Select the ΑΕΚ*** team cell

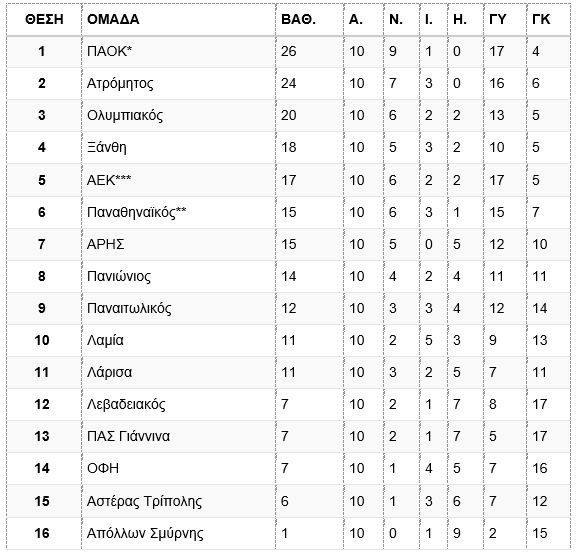109,180
